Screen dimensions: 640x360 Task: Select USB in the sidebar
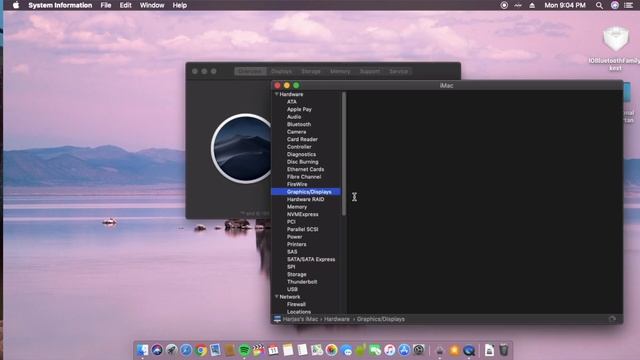click(292, 289)
